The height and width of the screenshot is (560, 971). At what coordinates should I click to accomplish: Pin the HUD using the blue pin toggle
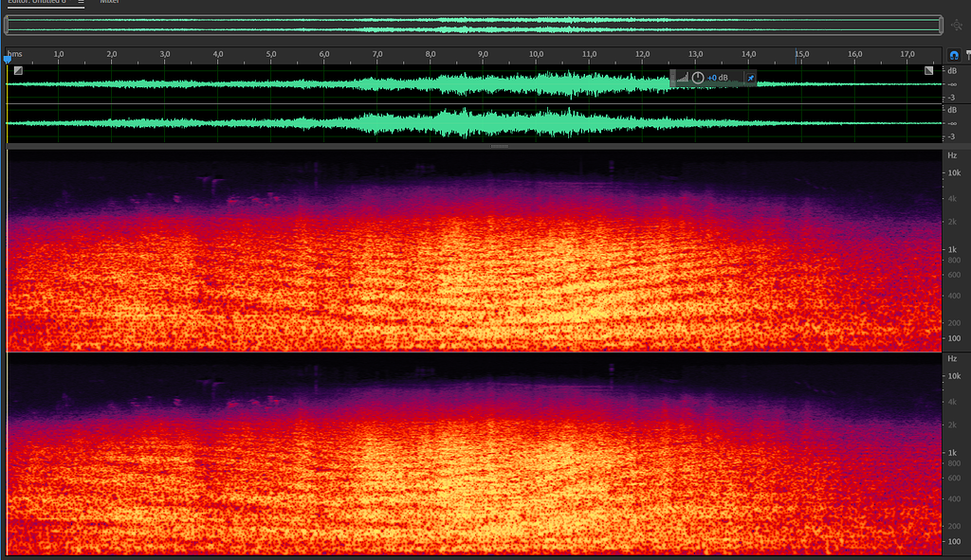click(x=750, y=78)
